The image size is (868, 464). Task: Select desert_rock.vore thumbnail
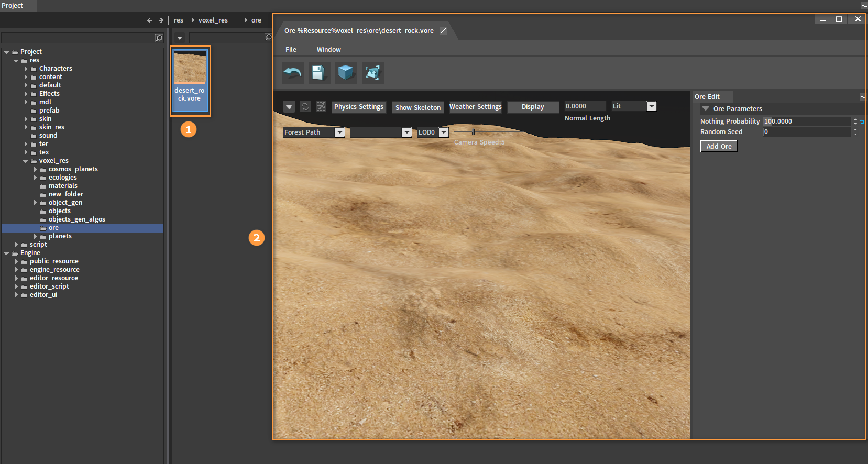[x=190, y=81]
